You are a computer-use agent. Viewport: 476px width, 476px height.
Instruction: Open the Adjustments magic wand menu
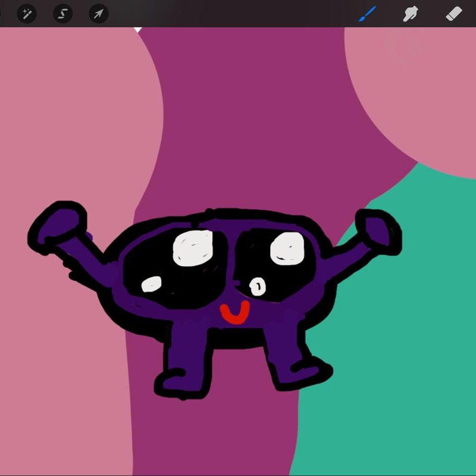coord(27,13)
